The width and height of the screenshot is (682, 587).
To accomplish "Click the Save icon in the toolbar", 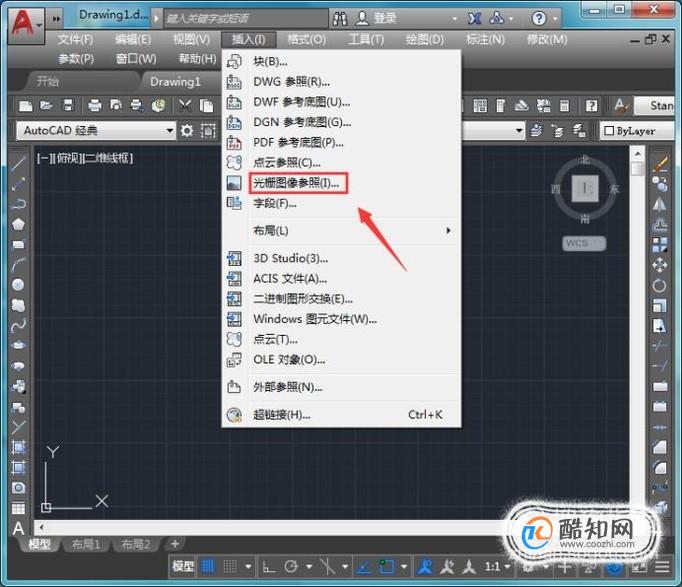I will [x=68, y=105].
